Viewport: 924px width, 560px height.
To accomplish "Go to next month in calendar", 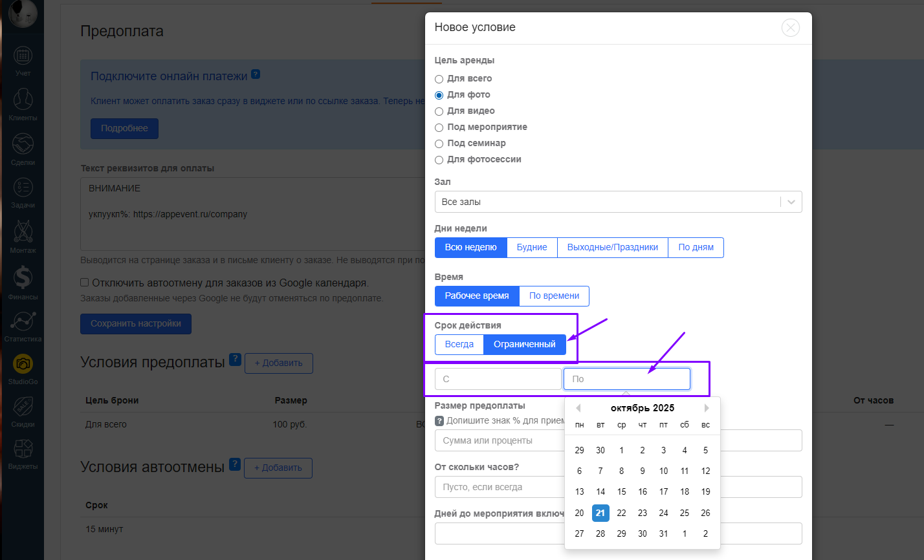I will 707,408.
